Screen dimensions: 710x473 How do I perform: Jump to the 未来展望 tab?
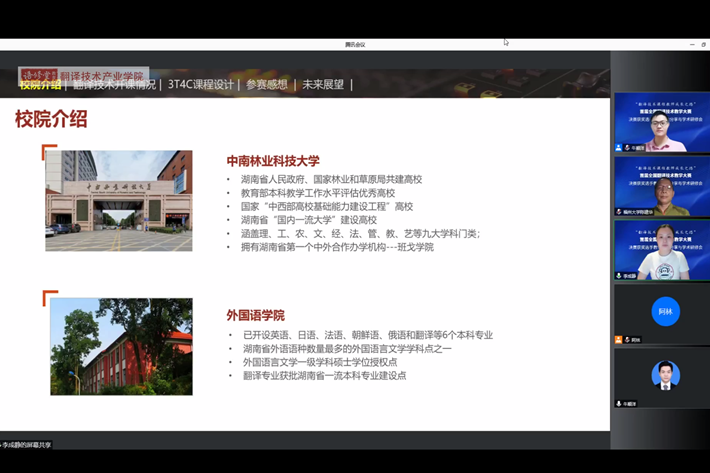(323, 85)
